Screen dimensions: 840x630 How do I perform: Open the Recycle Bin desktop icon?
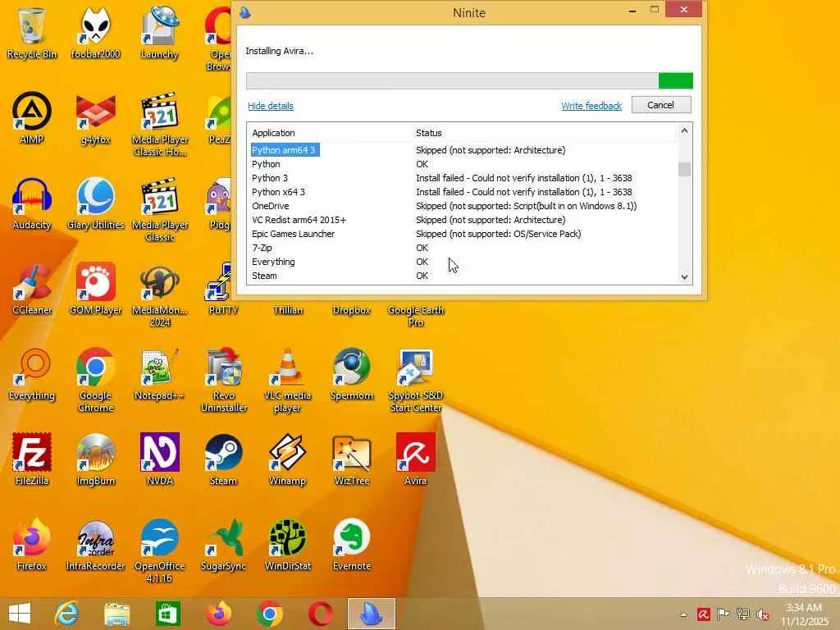pyautogui.click(x=32, y=32)
